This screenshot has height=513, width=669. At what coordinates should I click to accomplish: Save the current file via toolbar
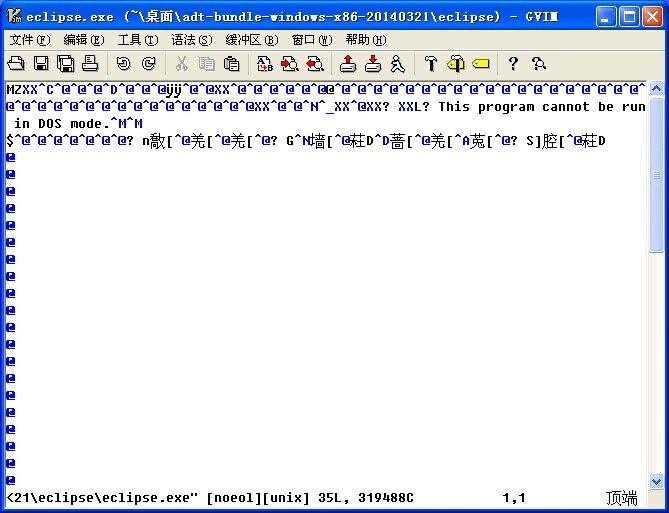41,64
